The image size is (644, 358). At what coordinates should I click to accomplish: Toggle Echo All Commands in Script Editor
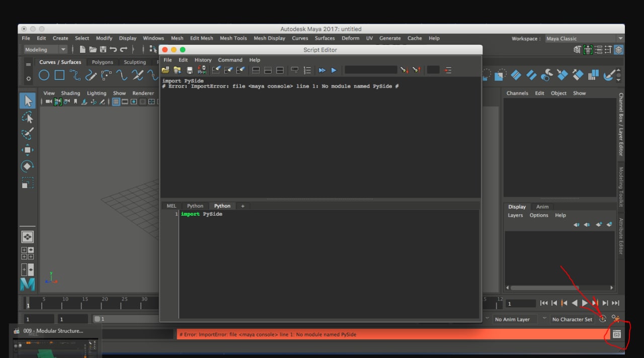(x=295, y=70)
